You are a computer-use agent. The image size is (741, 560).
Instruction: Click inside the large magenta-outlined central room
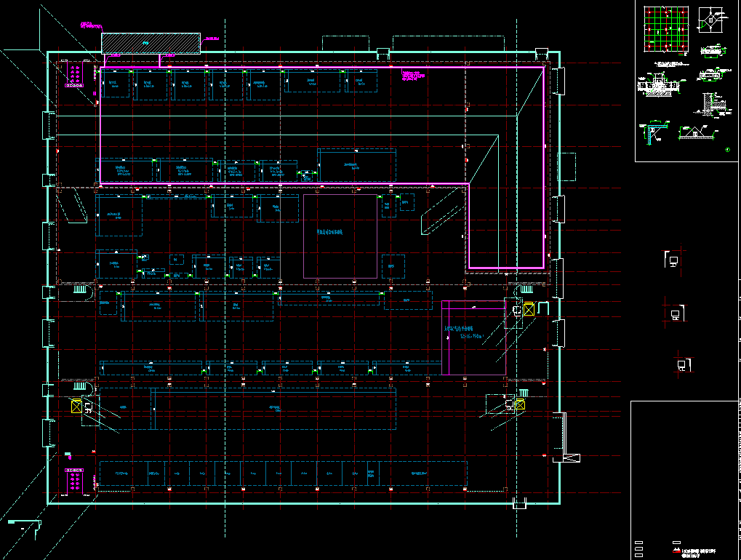340,236
